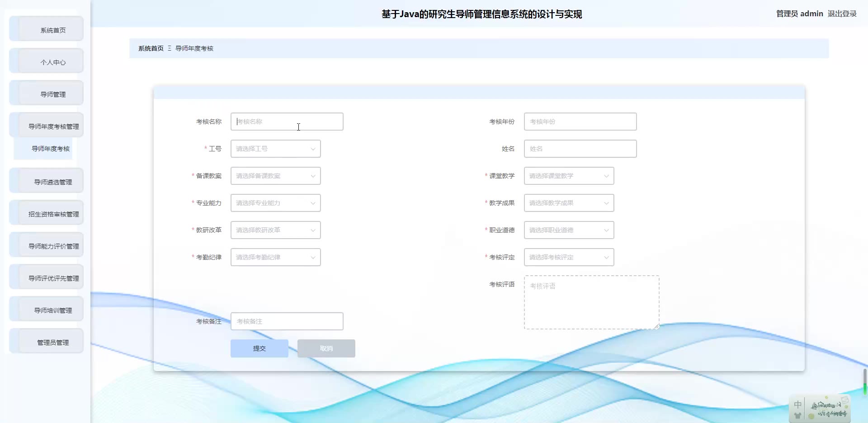868x423 pixels.
Task: Expand the 教研改革 dropdown
Action: click(x=276, y=230)
